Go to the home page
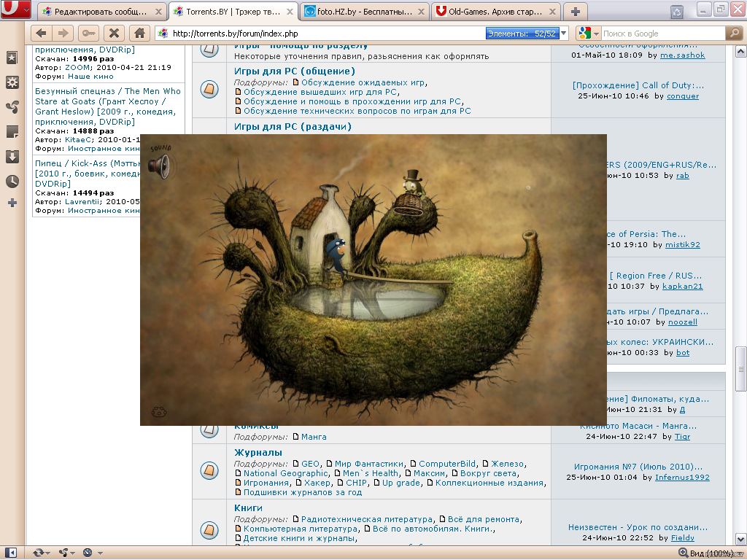The image size is (747, 560). tap(139, 34)
